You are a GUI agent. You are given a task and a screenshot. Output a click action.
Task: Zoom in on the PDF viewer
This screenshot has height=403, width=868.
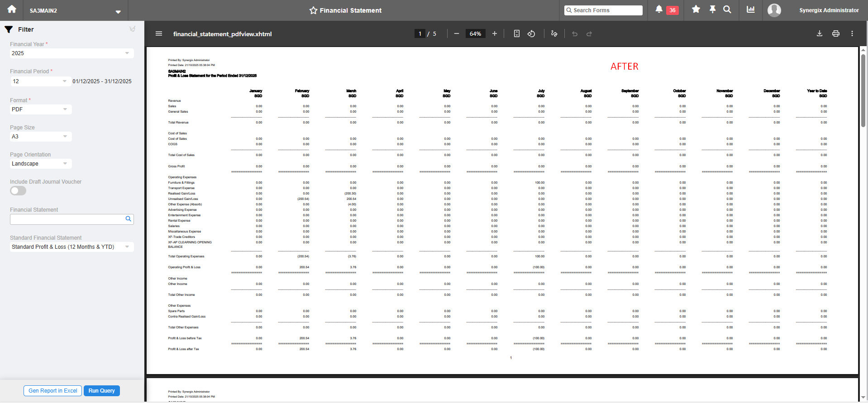495,34
